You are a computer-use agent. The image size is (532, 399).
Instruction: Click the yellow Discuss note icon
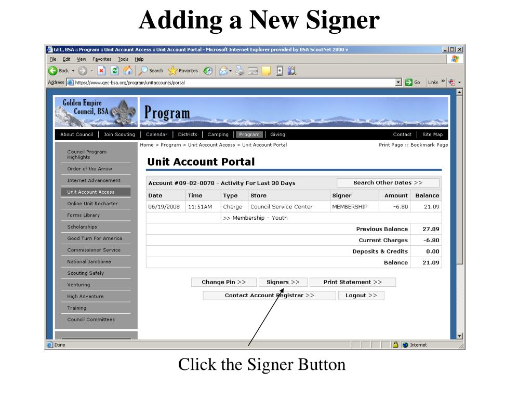click(267, 71)
